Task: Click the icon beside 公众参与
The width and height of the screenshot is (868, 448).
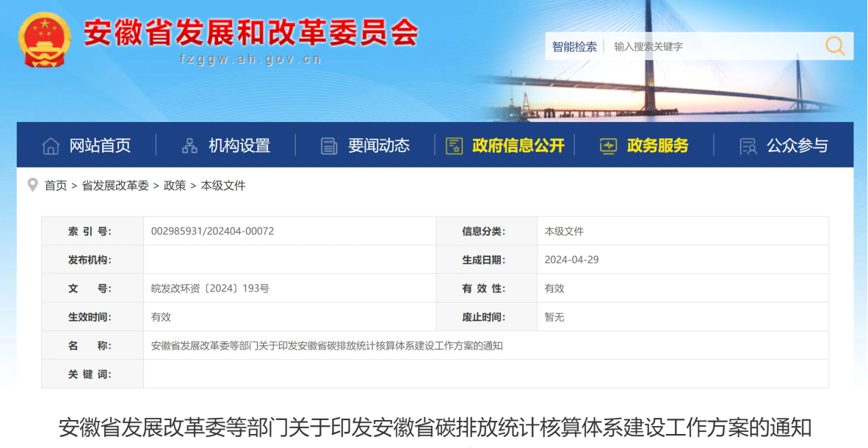Action: [x=748, y=145]
